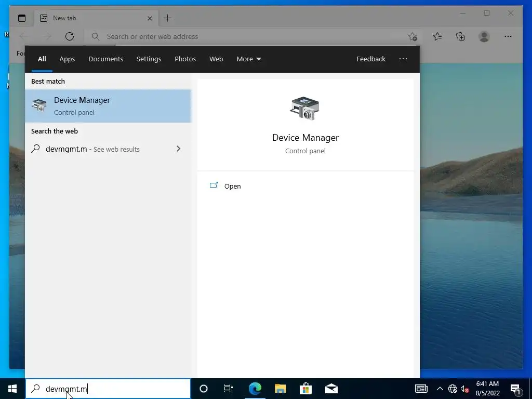Switch to the Photos search tab
532x399 pixels.
pos(185,59)
